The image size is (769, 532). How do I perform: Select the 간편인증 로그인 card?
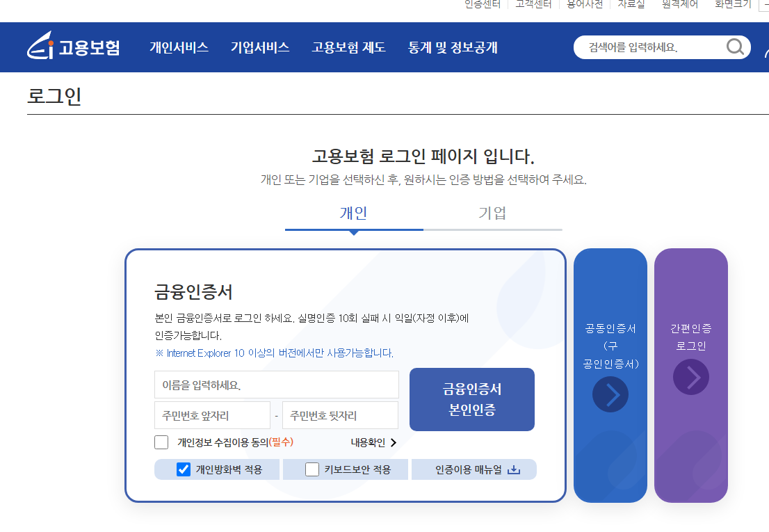690,375
